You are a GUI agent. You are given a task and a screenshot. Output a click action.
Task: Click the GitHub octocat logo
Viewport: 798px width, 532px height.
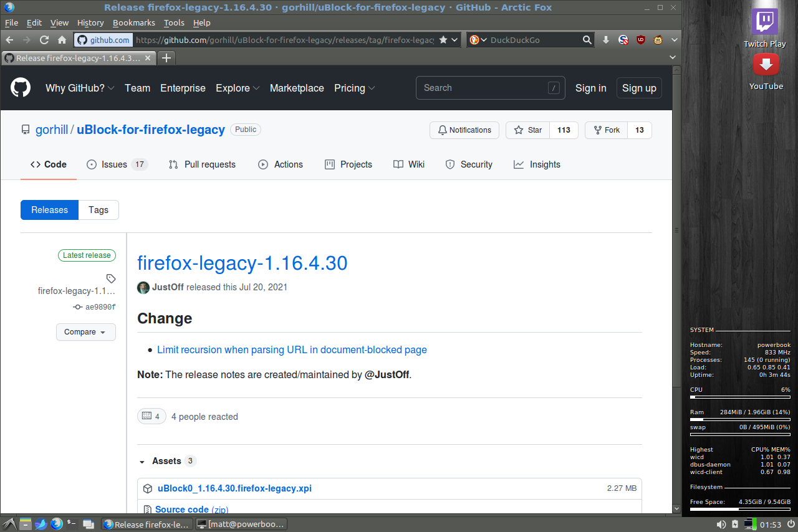click(21, 88)
